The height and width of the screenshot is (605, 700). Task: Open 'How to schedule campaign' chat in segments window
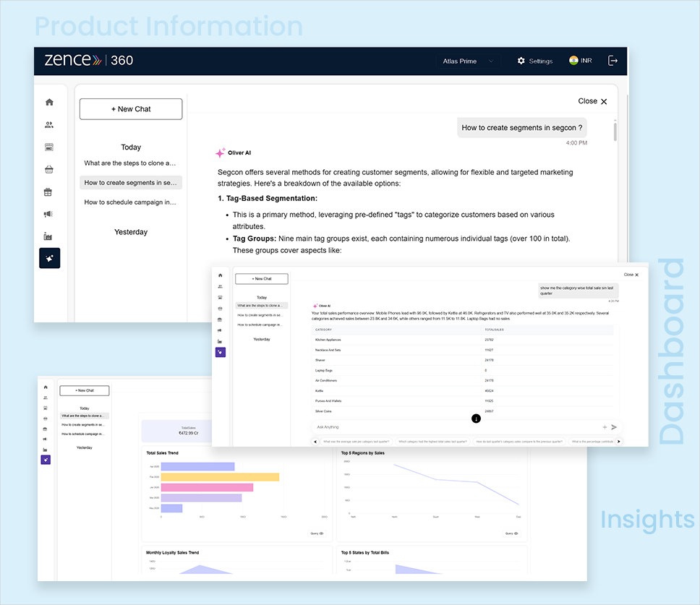click(130, 202)
